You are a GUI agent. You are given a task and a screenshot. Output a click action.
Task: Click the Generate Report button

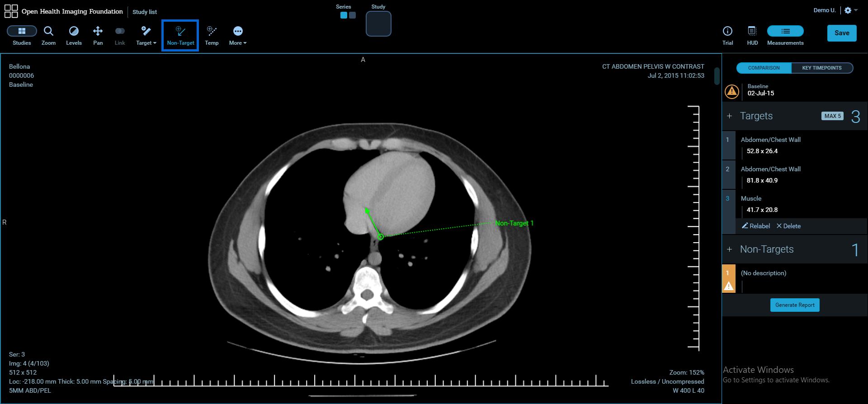[795, 305]
